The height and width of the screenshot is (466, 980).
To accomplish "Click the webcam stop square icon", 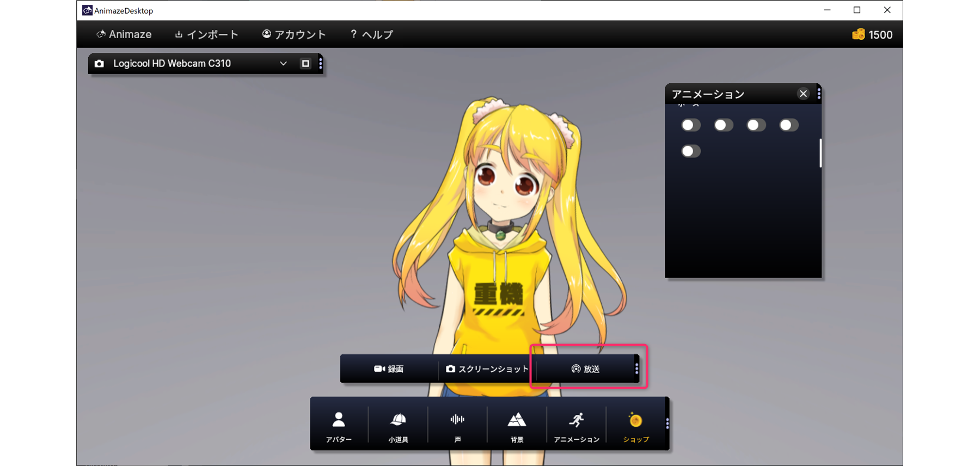I will (x=305, y=64).
